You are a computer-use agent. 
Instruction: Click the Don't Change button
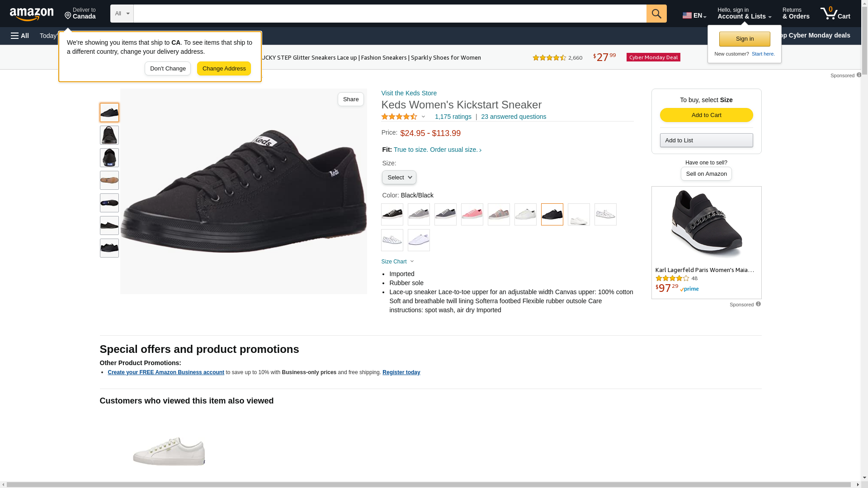point(168,69)
